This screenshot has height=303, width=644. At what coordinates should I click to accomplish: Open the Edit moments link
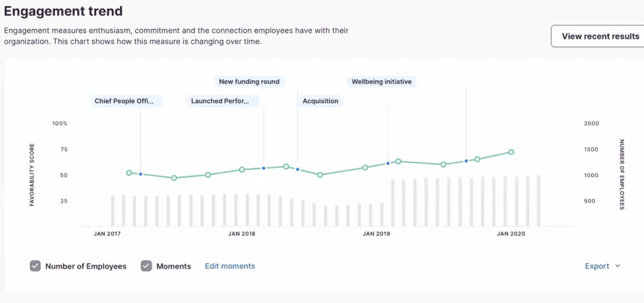[x=230, y=266]
